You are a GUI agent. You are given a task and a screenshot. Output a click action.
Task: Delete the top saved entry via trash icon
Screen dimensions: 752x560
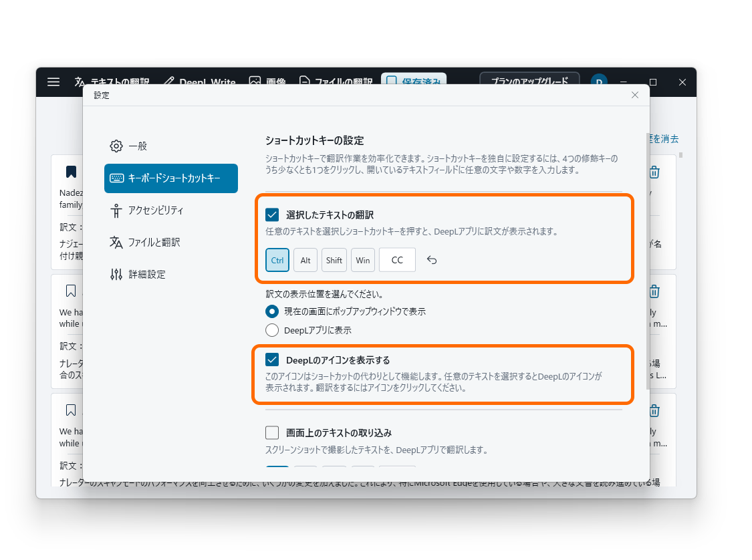(x=654, y=172)
